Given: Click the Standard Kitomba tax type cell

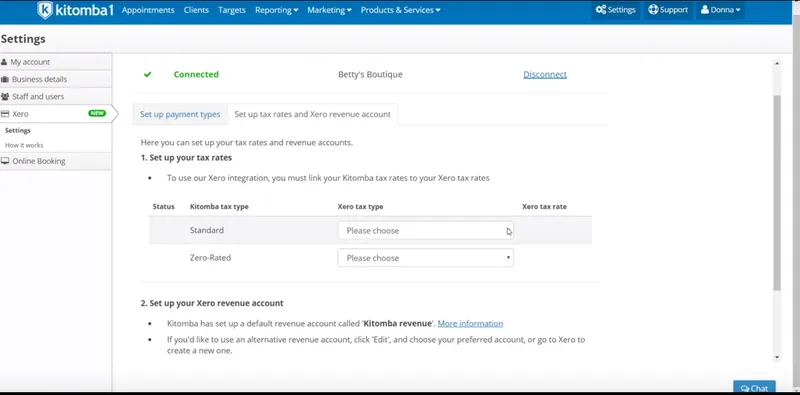Looking at the screenshot, I should [x=207, y=230].
